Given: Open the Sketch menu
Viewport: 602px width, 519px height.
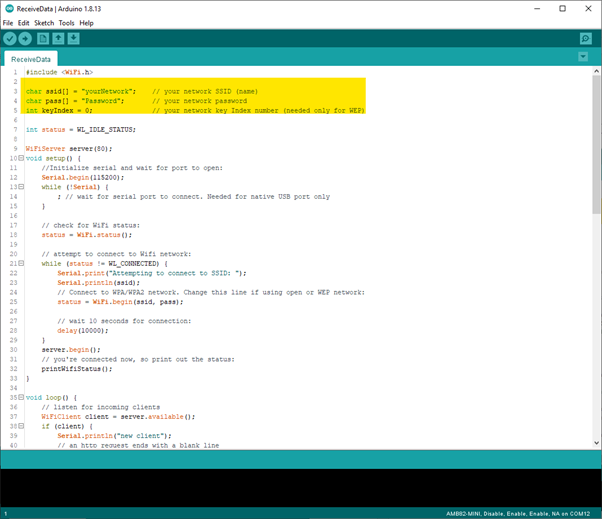Looking at the screenshot, I should pos(44,22).
